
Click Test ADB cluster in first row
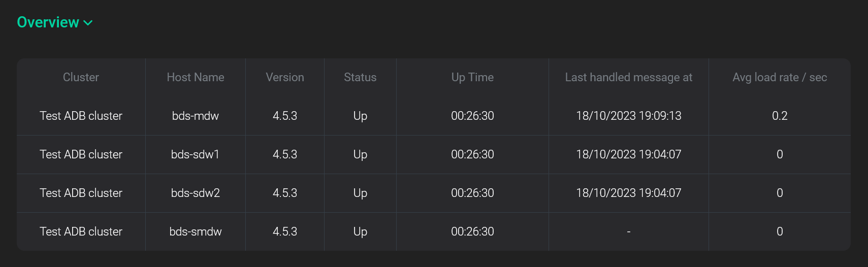tap(81, 116)
